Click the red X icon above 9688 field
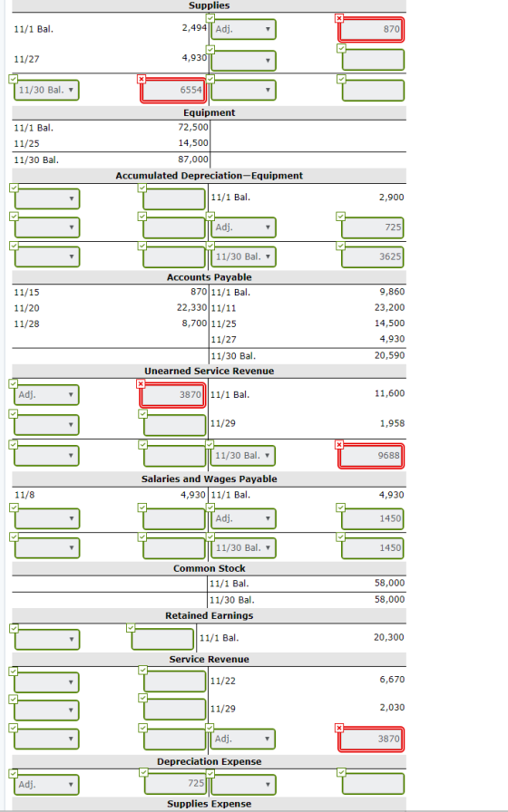 339,445
